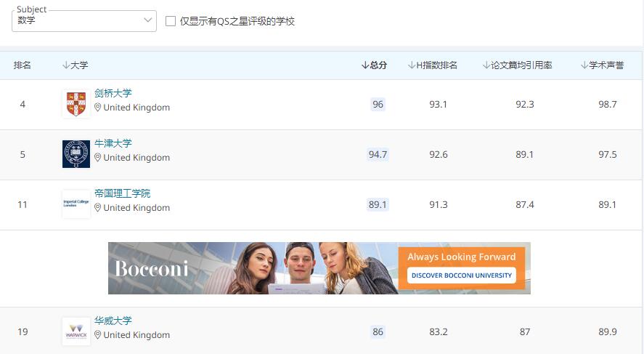The image size is (644, 354).
Task: Sort table by 总分 column
Action: 374,65
